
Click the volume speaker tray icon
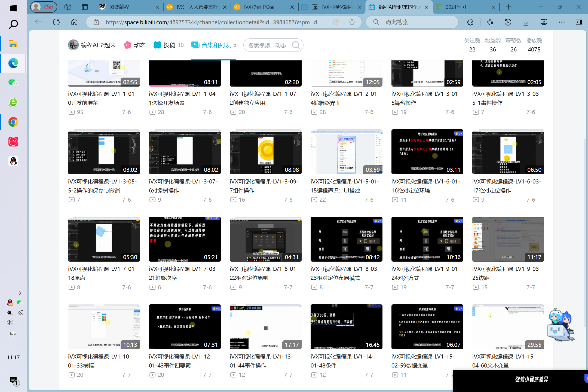pos(10,322)
